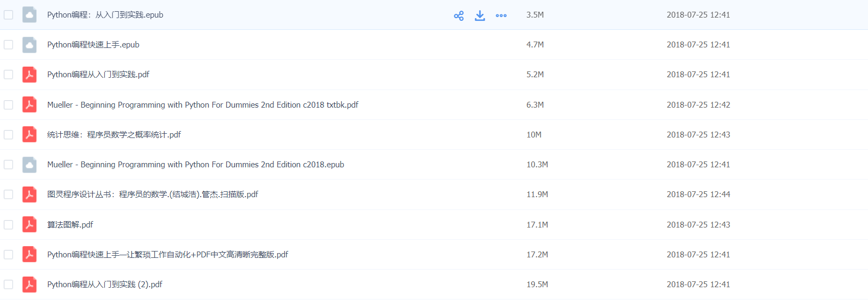Click the 11.9M file size value
Viewport: 868px width, 300px height.
click(x=537, y=194)
